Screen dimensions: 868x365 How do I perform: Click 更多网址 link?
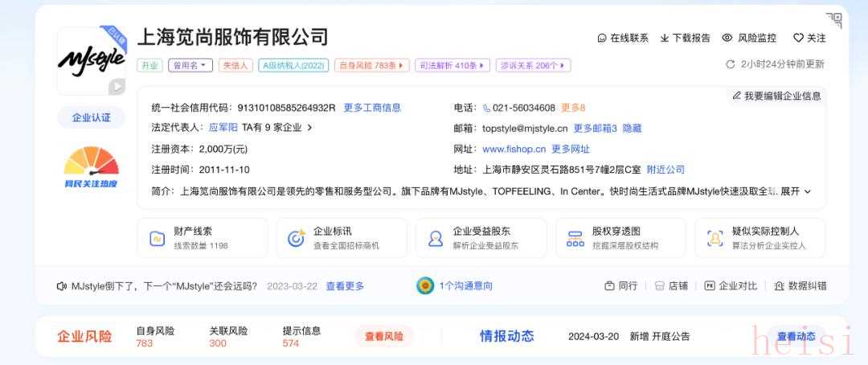tap(571, 149)
